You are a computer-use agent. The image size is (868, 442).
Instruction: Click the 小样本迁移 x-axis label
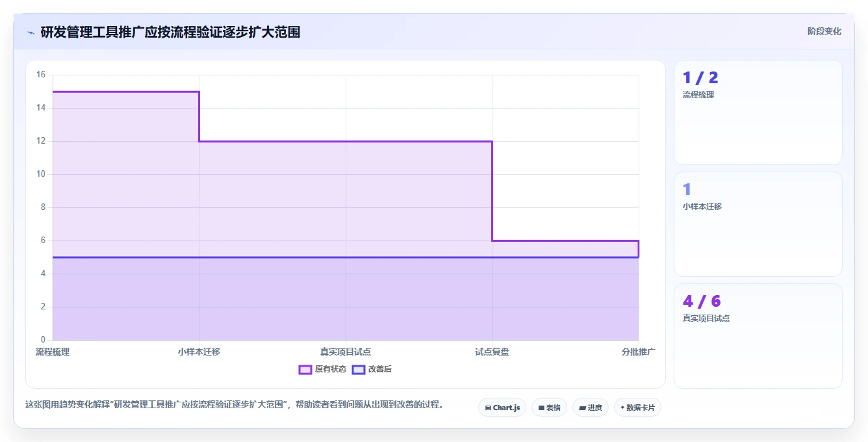pyautogui.click(x=199, y=352)
